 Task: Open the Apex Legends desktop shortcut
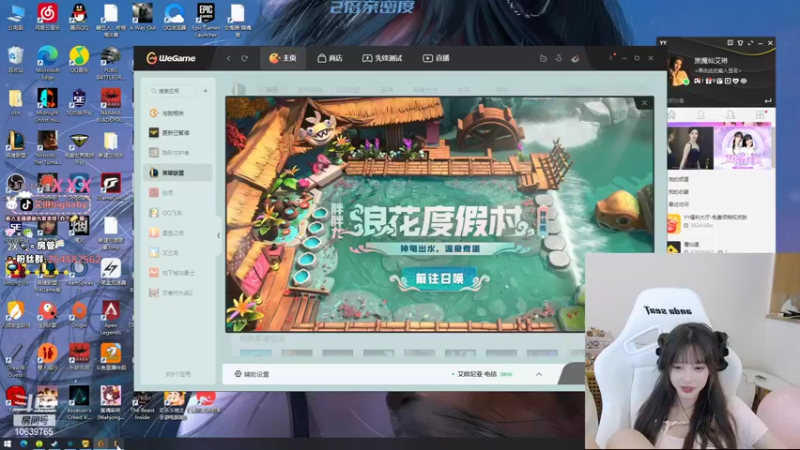pos(111,317)
